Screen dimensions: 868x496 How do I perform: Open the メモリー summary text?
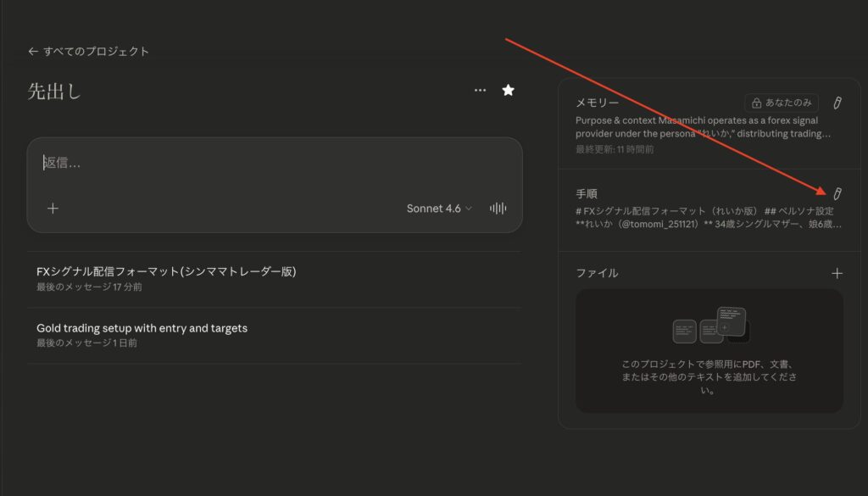[704, 127]
